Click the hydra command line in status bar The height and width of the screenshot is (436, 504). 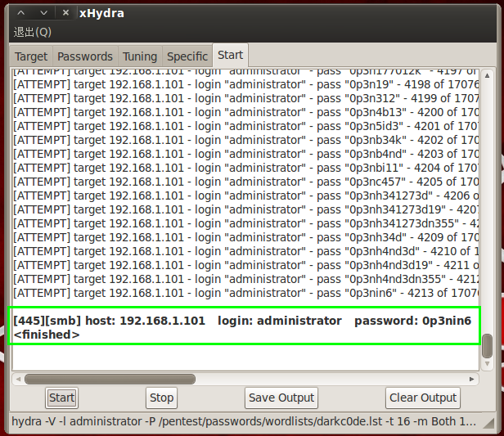coord(244,421)
